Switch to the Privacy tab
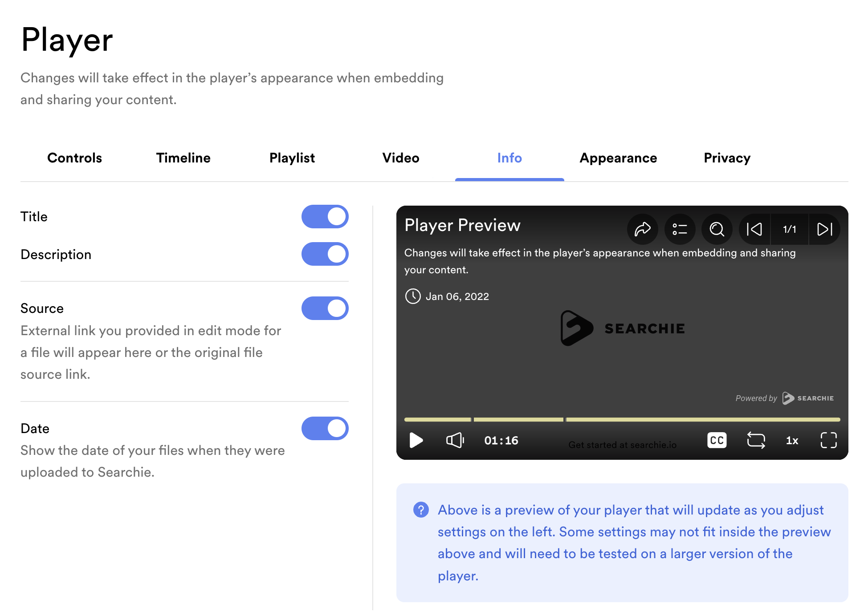 [x=727, y=158]
